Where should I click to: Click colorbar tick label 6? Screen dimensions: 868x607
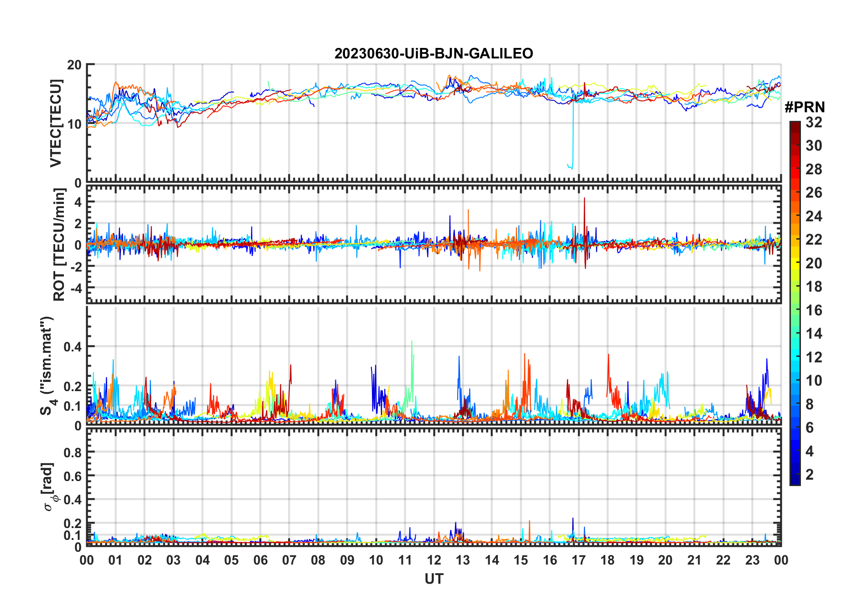(x=810, y=428)
